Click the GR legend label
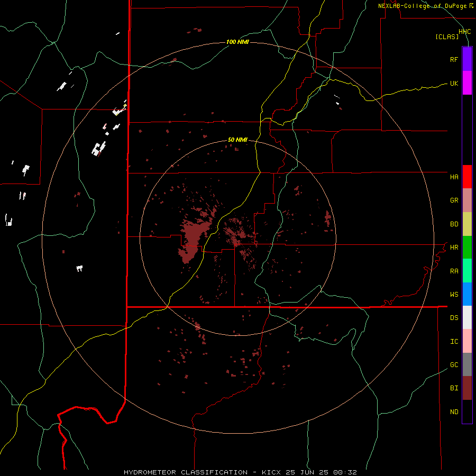476x476 pixels. click(x=454, y=200)
